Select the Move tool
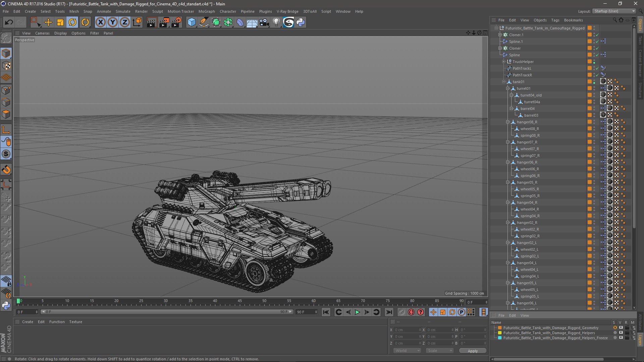 coord(48,22)
